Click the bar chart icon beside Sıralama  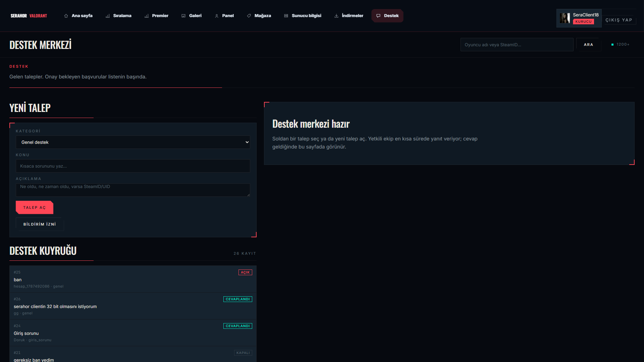pyautogui.click(x=108, y=16)
